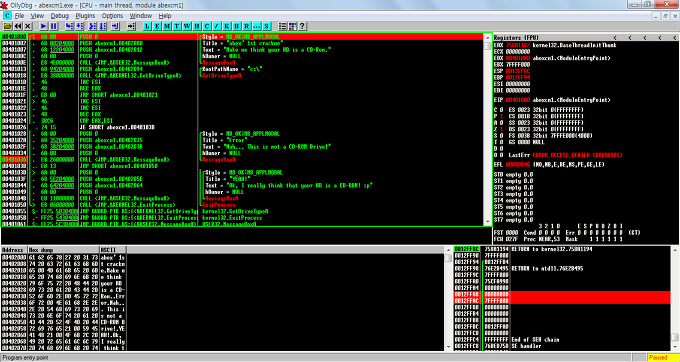Click the Address column header in dump
The image size is (680, 362).
point(14,250)
